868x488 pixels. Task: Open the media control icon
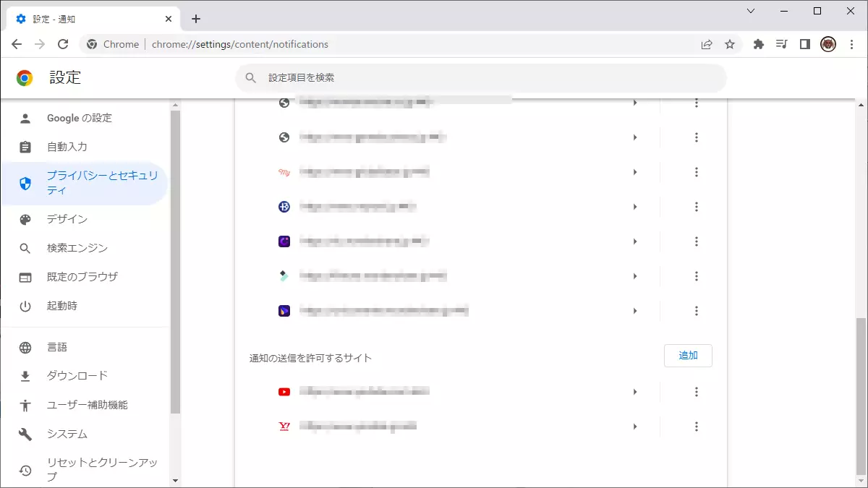781,44
